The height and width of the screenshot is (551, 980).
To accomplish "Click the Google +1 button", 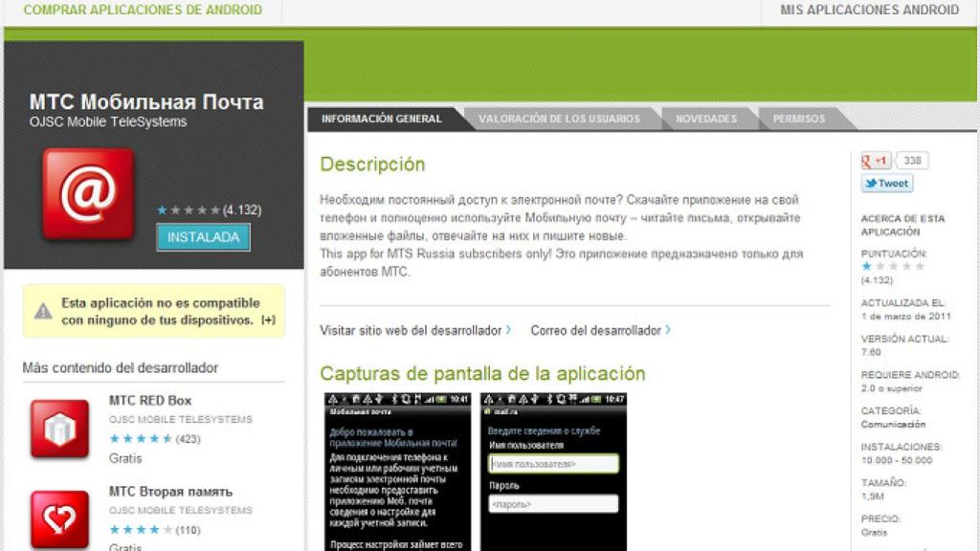I will [x=876, y=161].
